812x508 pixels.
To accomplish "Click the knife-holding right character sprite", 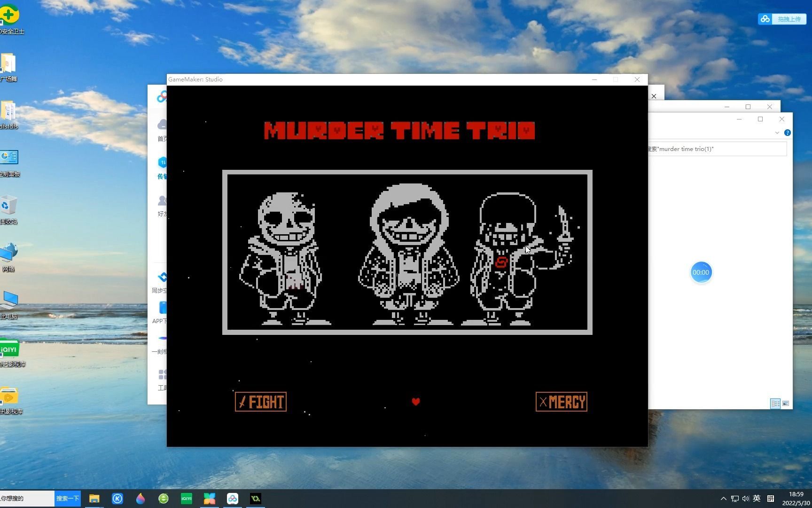I will 522,259.
